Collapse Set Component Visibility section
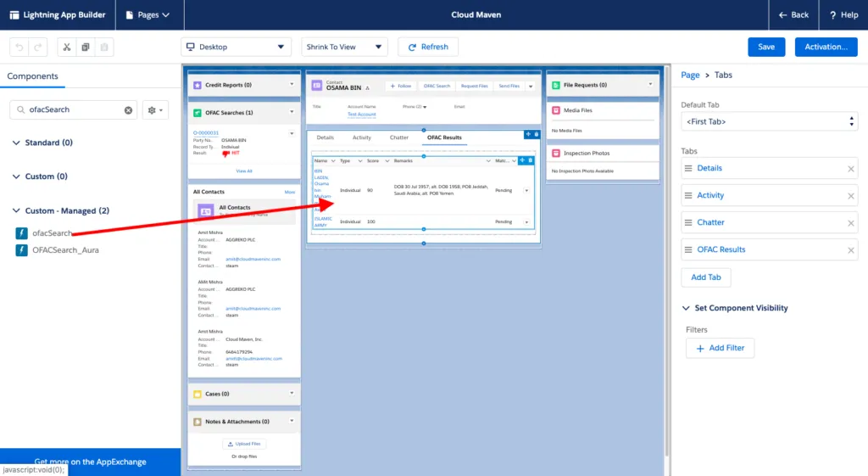The height and width of the screenshot is (476, 868). coord(686,308)
